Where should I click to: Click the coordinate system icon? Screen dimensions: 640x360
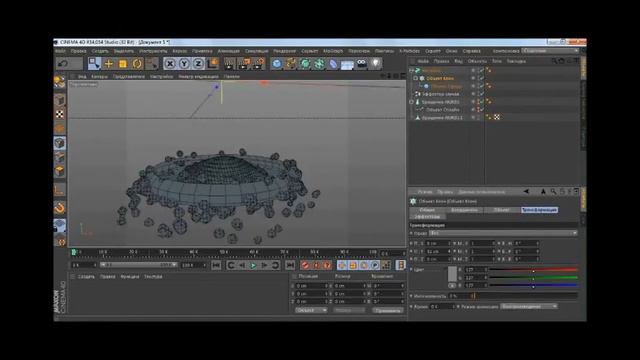[213, 64]
